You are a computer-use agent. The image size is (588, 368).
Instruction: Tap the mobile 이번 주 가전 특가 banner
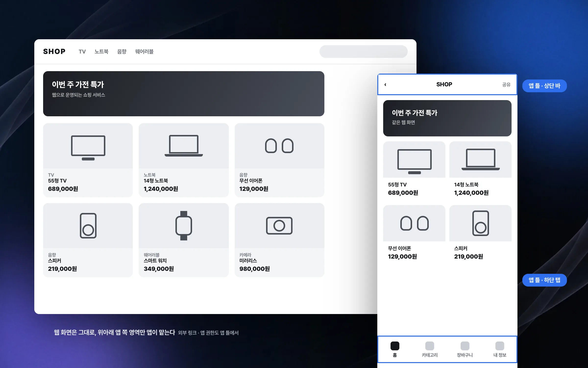[x=447, y=118]
